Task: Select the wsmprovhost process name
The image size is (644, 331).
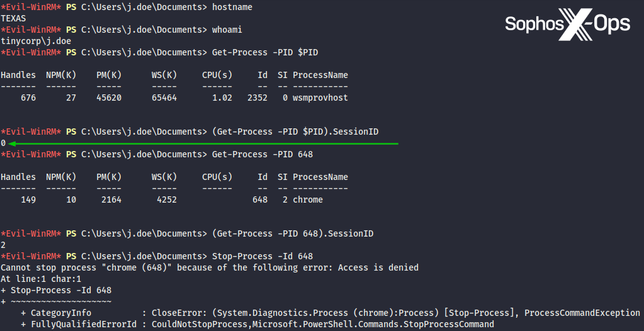Action: tap(320, 98)
